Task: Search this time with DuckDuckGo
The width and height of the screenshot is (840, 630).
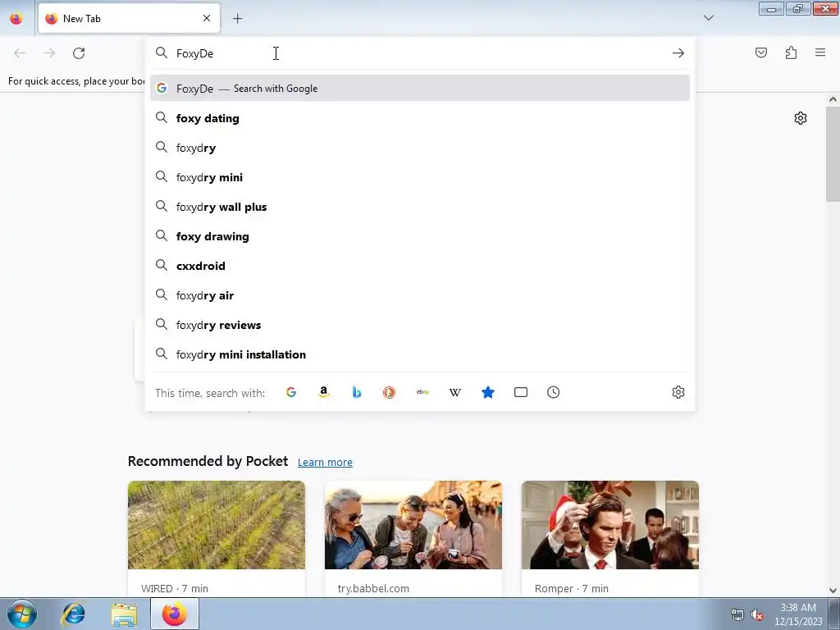Action: [x=390, y=392]
